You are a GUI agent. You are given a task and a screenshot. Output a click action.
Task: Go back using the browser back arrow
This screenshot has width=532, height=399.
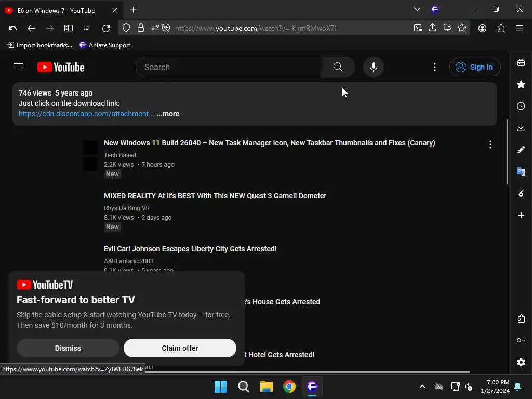coord(31,28)
